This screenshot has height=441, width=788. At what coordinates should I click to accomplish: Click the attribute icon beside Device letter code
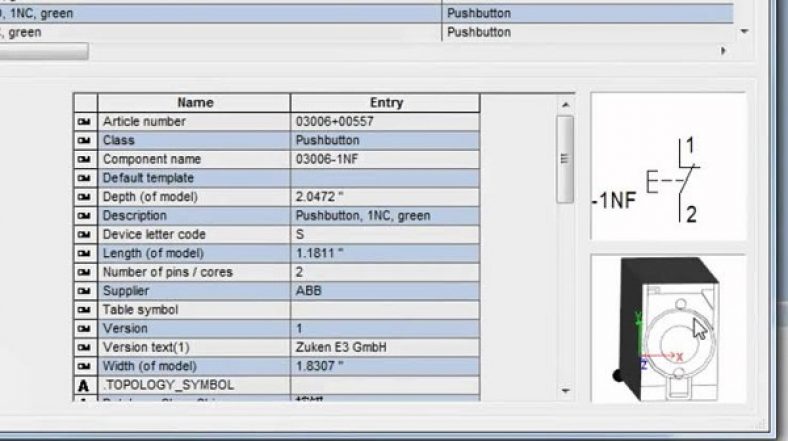click(84, 235)
